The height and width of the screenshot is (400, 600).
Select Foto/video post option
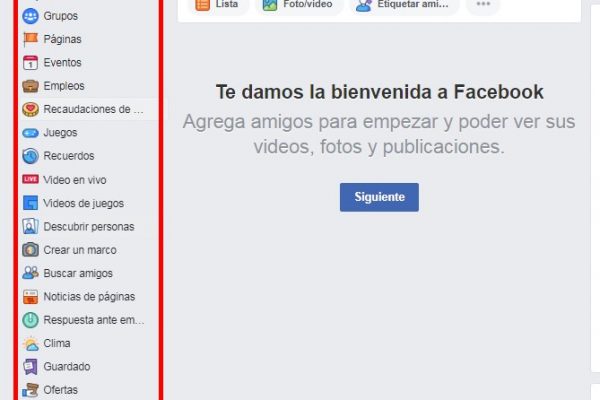tap(299, 5)
